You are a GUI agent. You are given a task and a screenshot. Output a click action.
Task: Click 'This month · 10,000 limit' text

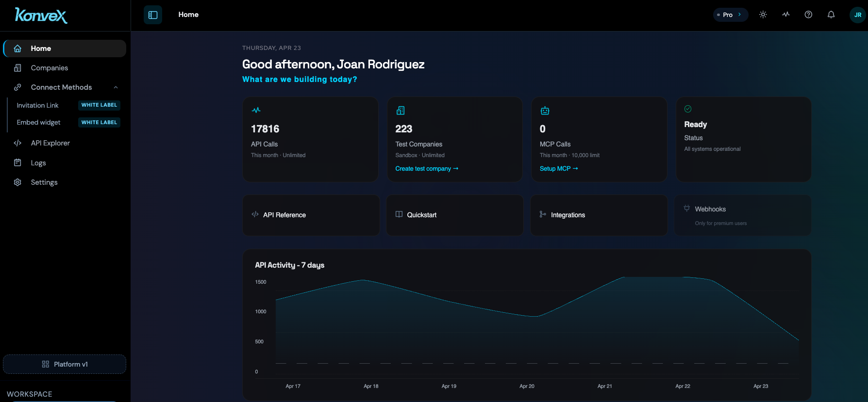[x=569, y=155]
